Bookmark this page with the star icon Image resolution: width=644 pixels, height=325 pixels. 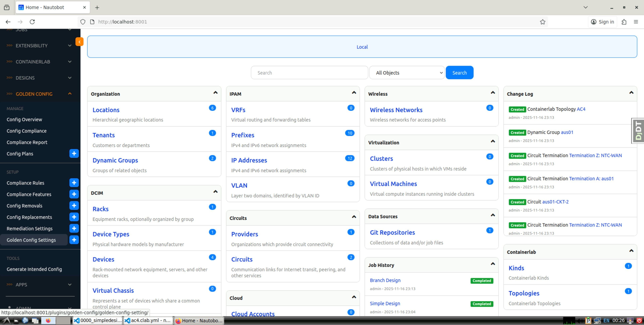tap(543, 22)
